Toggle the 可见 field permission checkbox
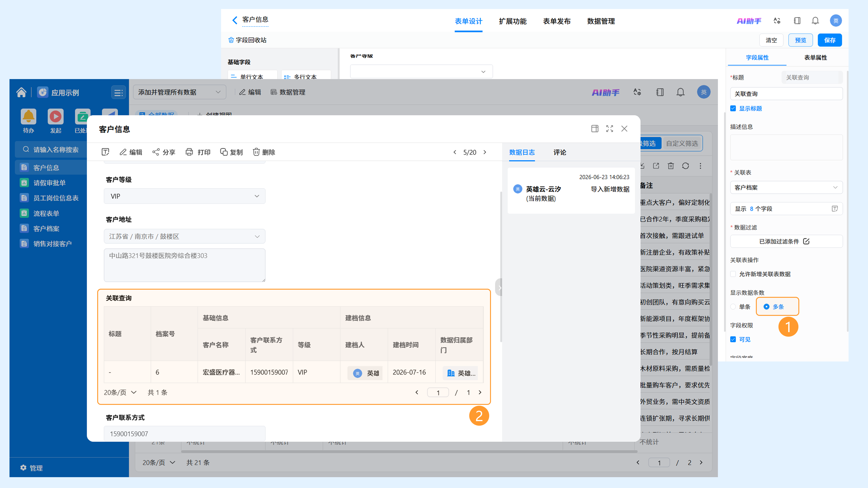This screenshot has height=488, width=868. (x=733, y=340)
